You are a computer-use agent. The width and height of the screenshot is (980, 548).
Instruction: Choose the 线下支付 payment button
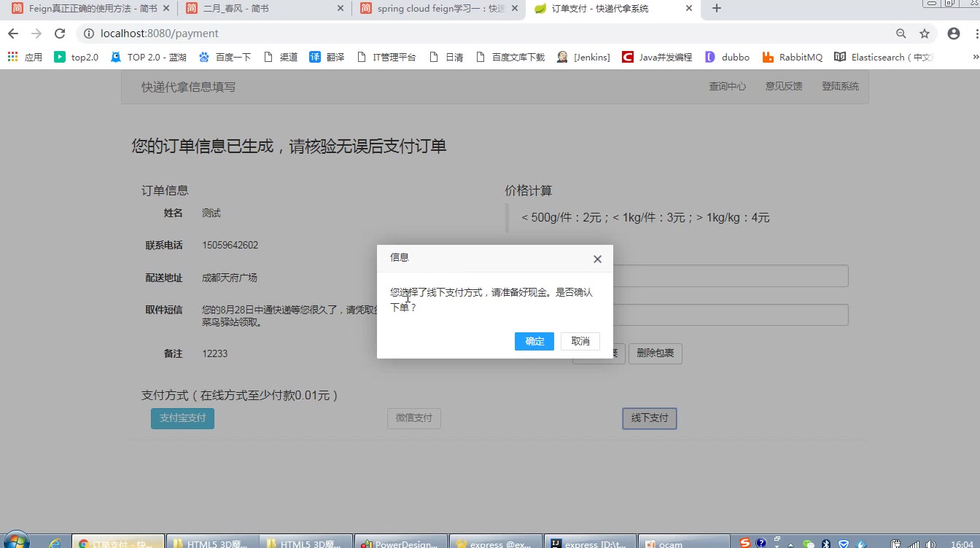pyautogui.click(x=649, y=418)
